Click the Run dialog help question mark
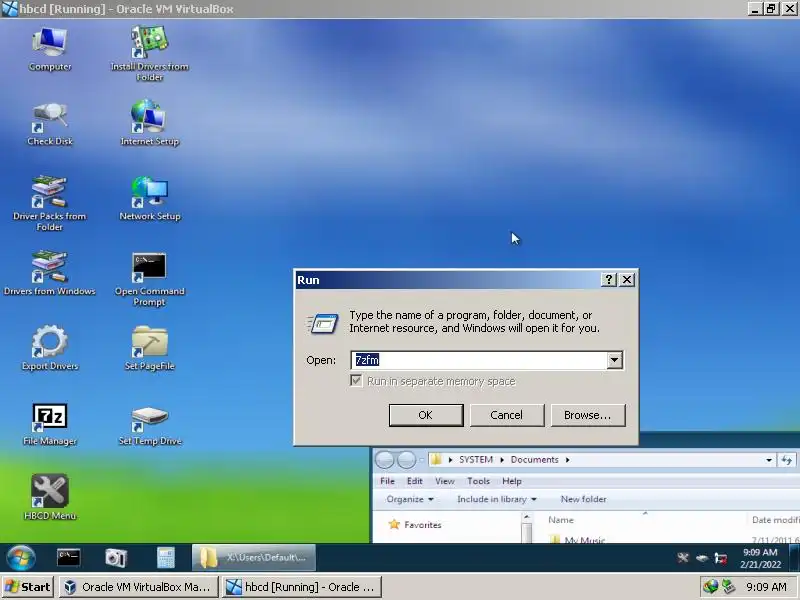 608,280
